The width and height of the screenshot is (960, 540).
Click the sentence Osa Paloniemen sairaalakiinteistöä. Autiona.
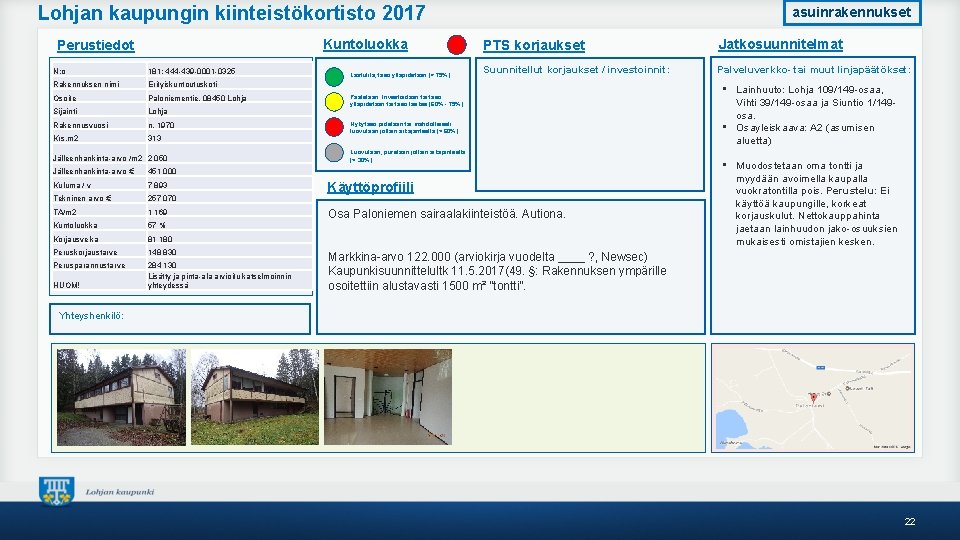point(446,214)
